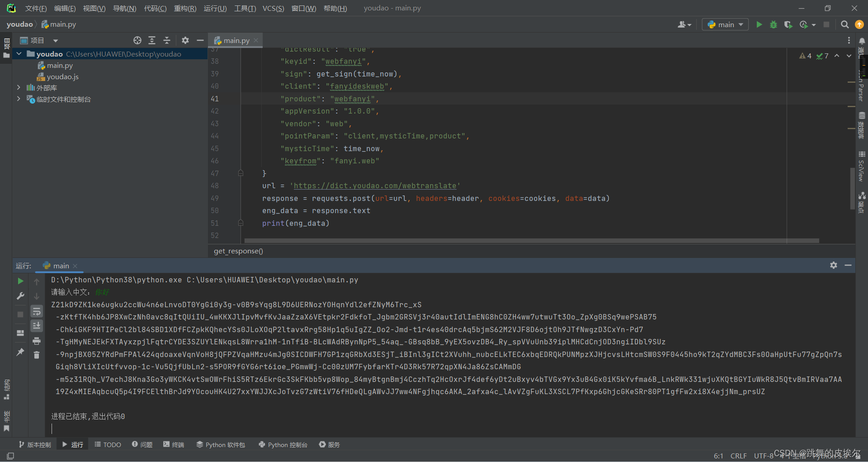The image size is (868, 462).
Task: Toggle the Project sidebar stripe button
Action: click(6, 48)
